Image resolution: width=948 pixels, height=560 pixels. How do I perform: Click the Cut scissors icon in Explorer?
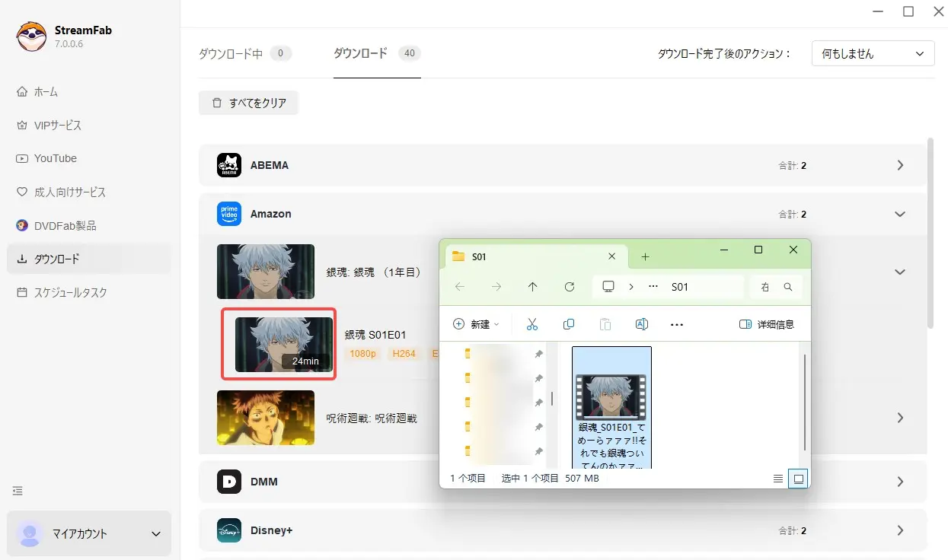click(x=532, y=324)
